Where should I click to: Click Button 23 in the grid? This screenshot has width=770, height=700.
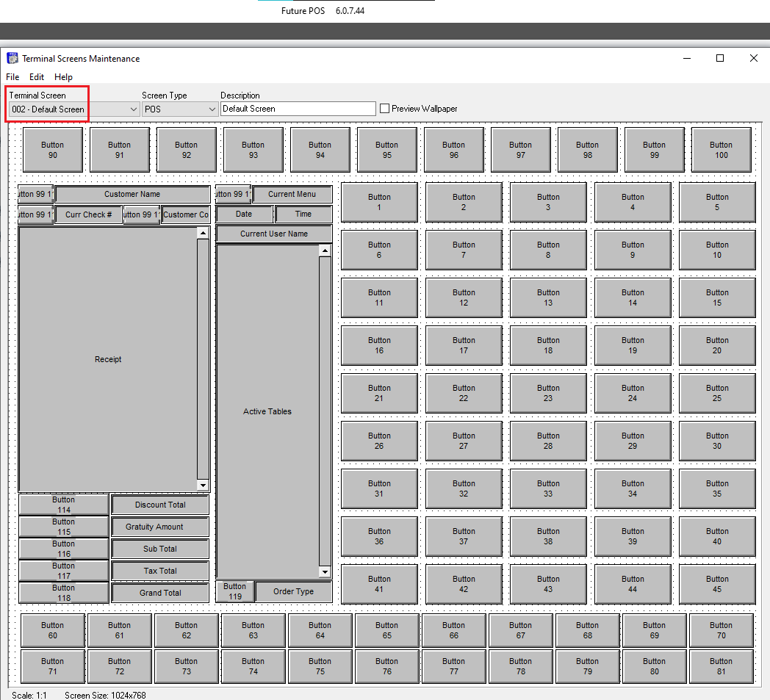point(548,393)
